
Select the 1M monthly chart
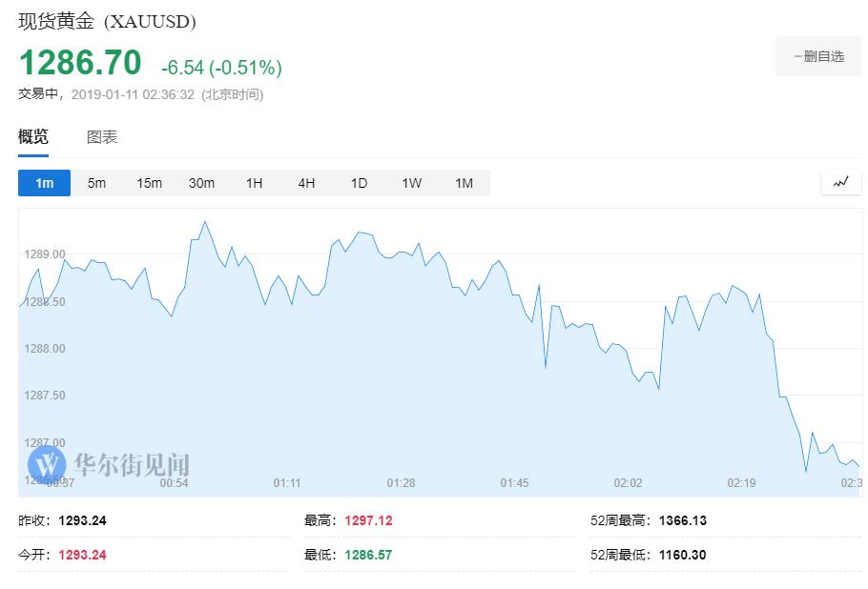(x=464, y=183)
